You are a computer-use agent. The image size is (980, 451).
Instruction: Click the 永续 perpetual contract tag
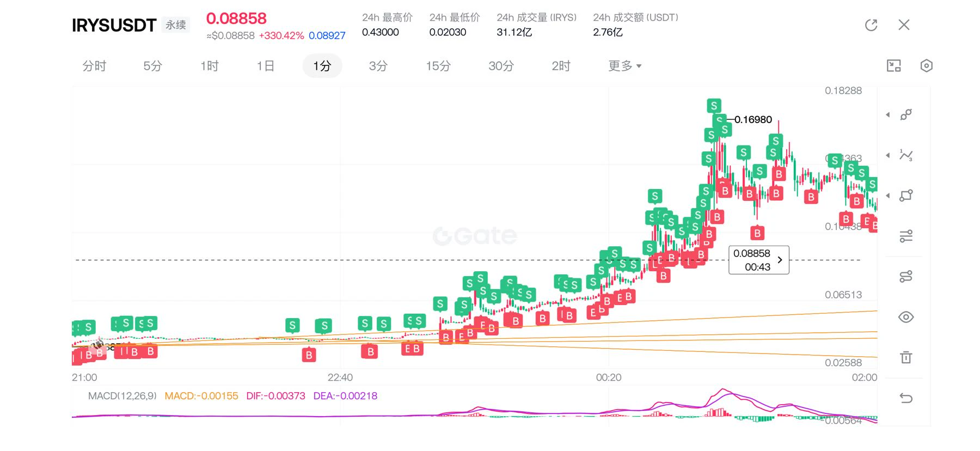point(176,25)
